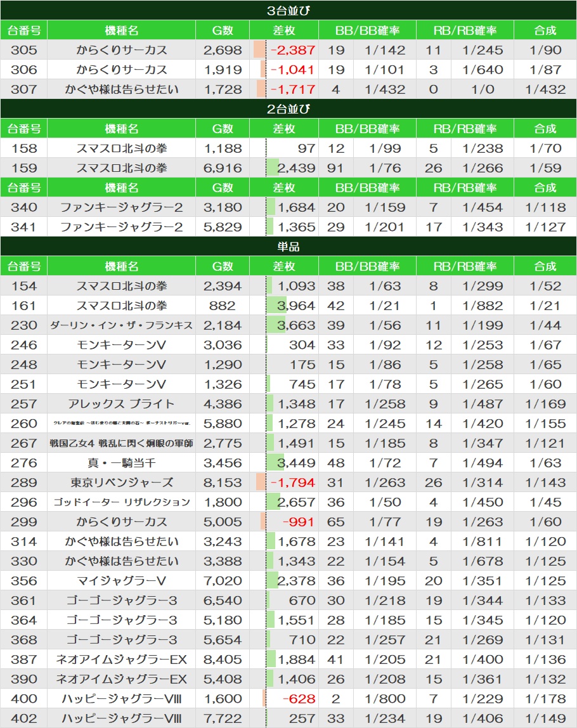Viewport: 577px width, 728px height.
Task: Click the 1/800 BB rate value
Action: click(x=385, y=699)
